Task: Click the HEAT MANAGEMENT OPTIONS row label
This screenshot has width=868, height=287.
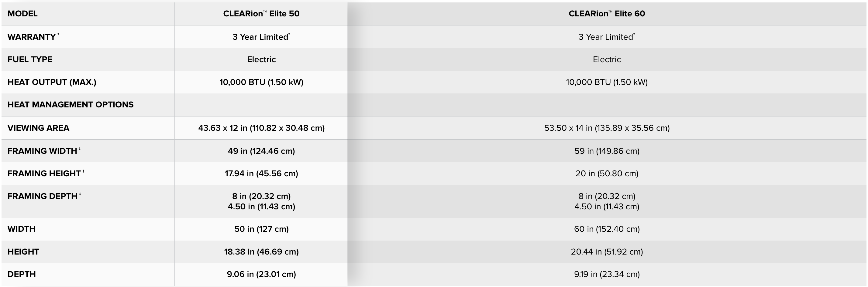Action: click(x=71, y=104)
